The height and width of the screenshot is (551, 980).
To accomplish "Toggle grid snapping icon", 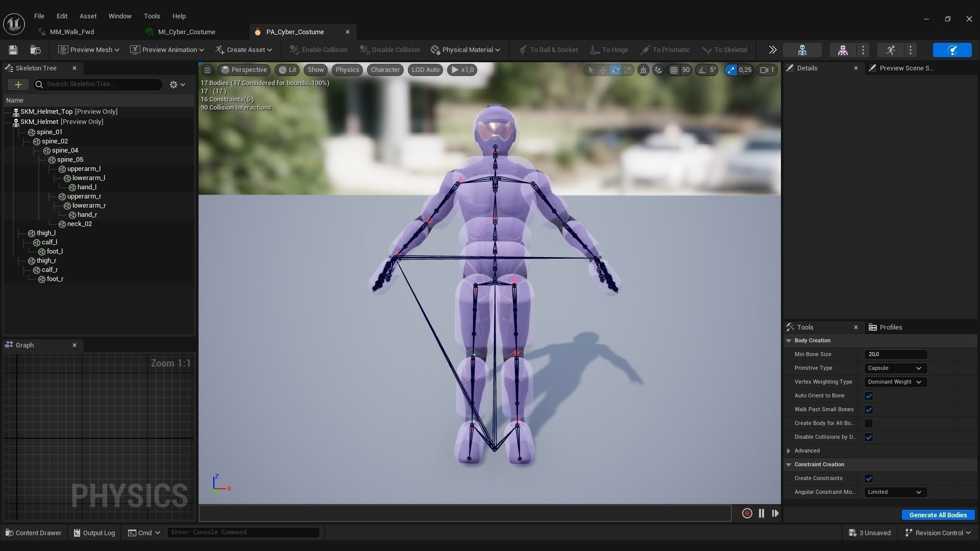I will [x=674, y=70].
